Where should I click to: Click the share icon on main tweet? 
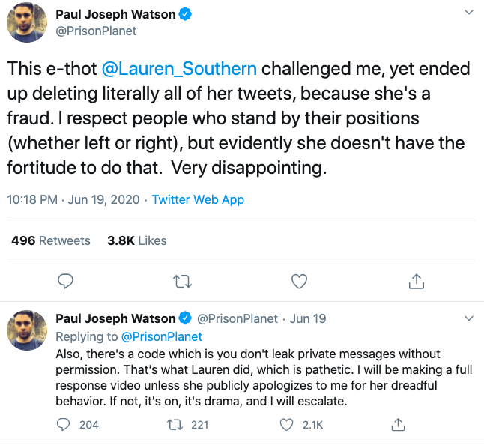(417, 281)
